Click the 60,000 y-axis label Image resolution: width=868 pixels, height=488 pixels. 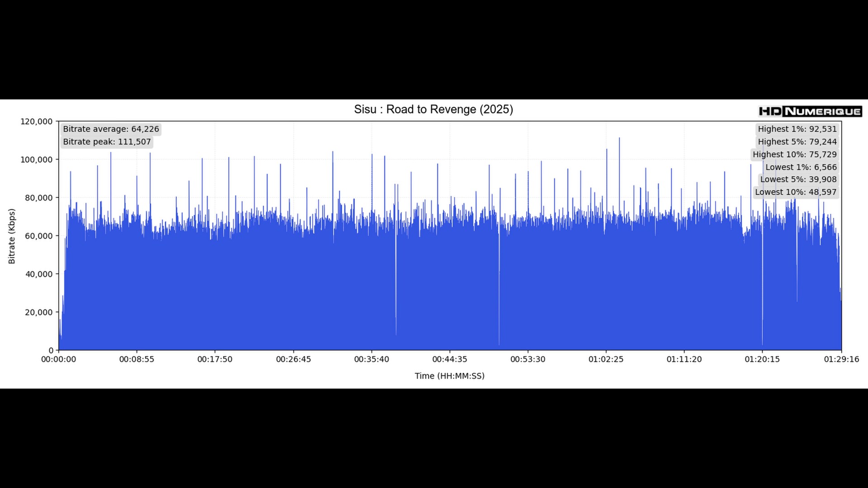click(39, 236)
